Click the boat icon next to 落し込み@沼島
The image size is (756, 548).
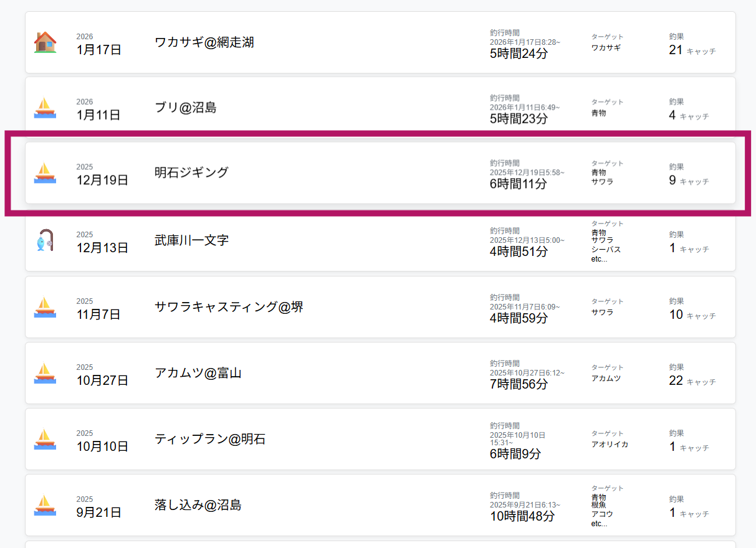[x=45, y=505]
